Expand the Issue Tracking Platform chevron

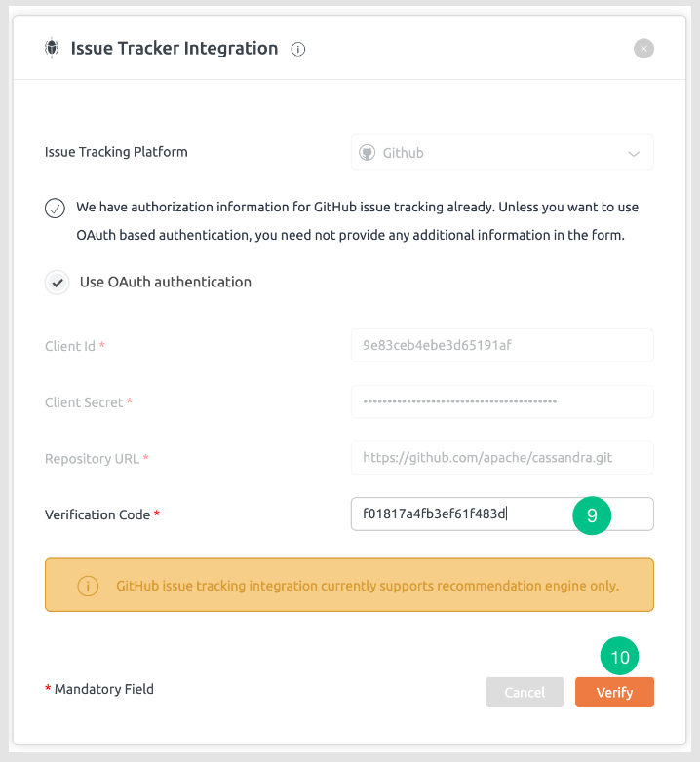(634, 154)
